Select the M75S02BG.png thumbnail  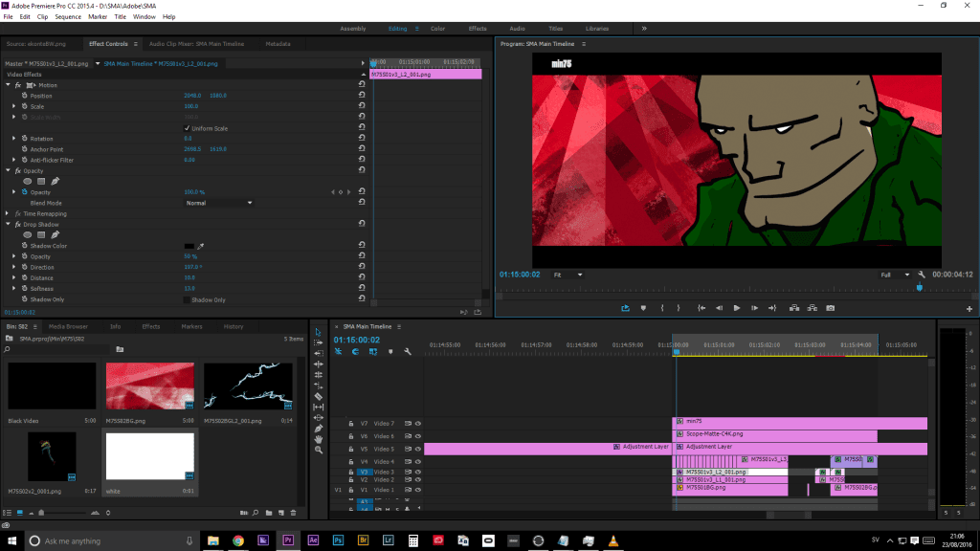click(x=150, y=386)
